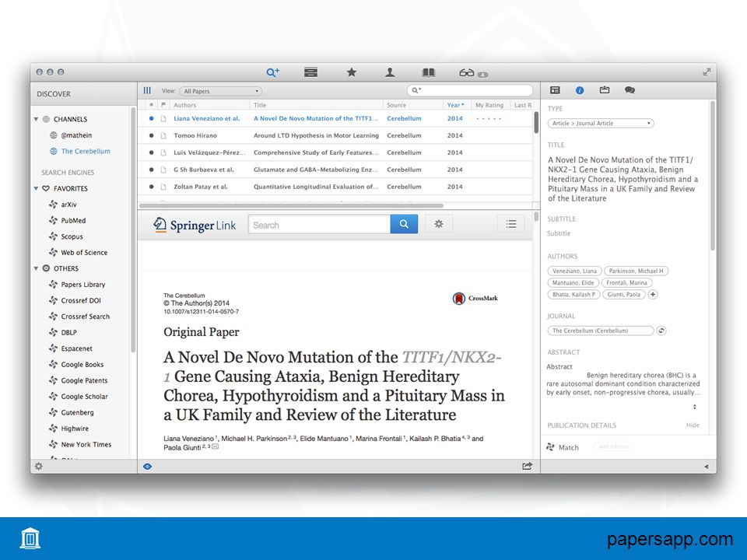Open the Notes comment tab icon in inspector
The width and height of the screenshot is (747, 560).
point(630,90)
